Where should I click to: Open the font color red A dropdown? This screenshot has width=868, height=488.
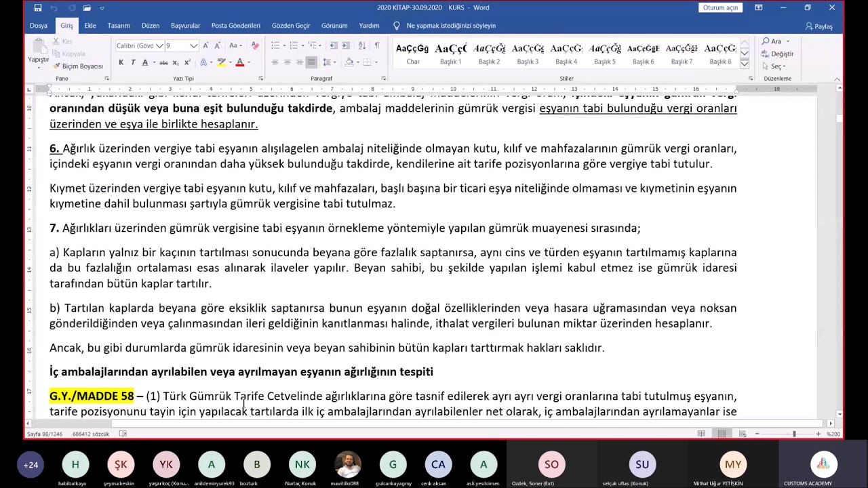249,62
